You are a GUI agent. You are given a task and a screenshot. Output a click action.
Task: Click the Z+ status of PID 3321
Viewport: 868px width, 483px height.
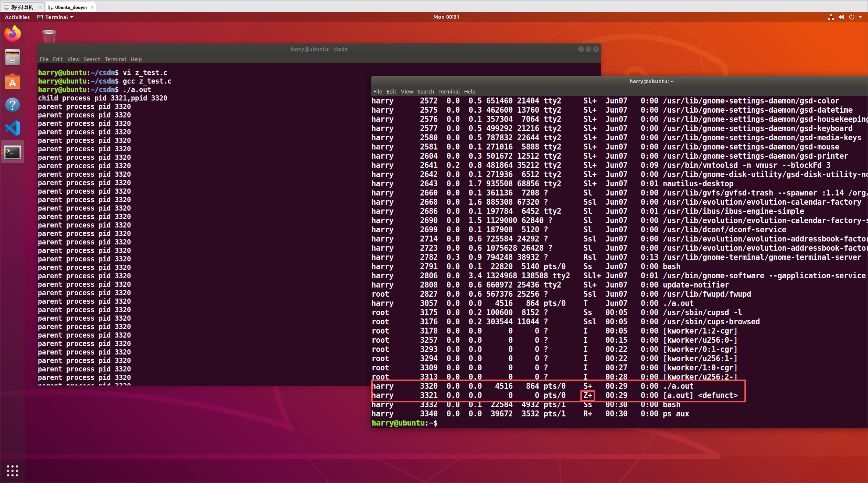click(588, 395)
